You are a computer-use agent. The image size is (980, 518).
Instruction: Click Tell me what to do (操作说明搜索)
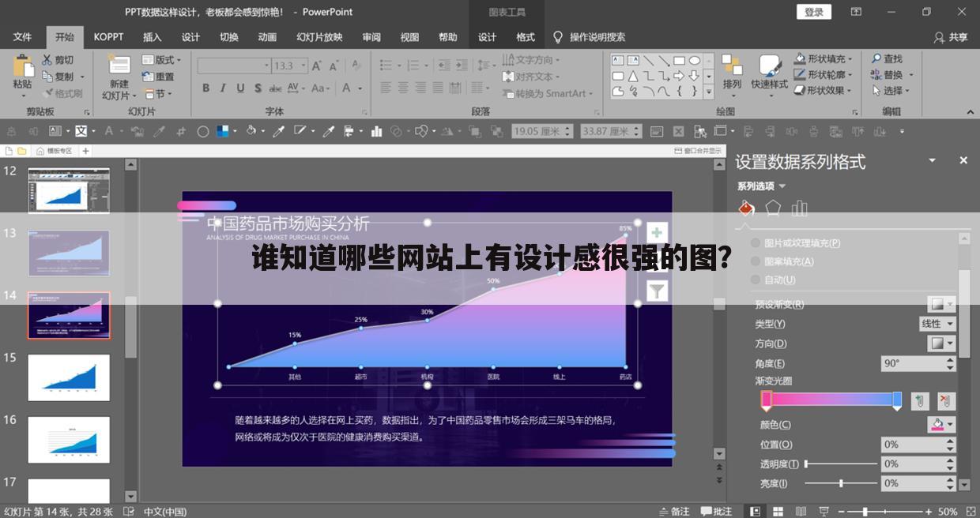coord(589,37)
